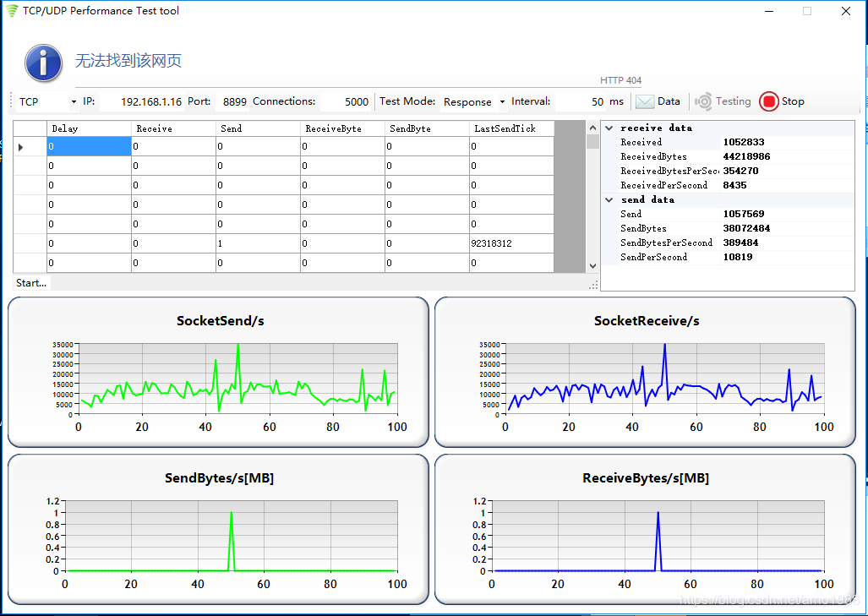Click grid scrollbar down arrow

click(592, 265)
